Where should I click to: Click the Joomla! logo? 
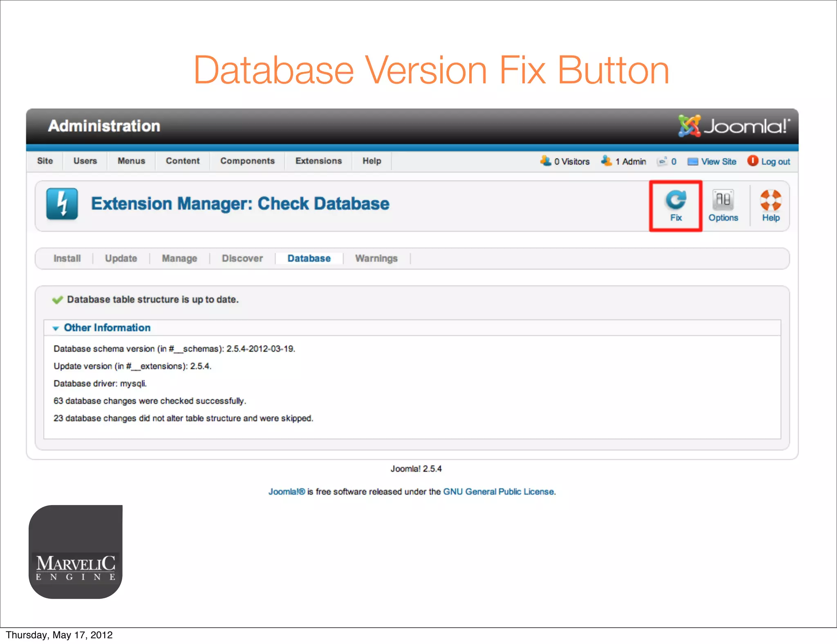[x=734, y=126]
